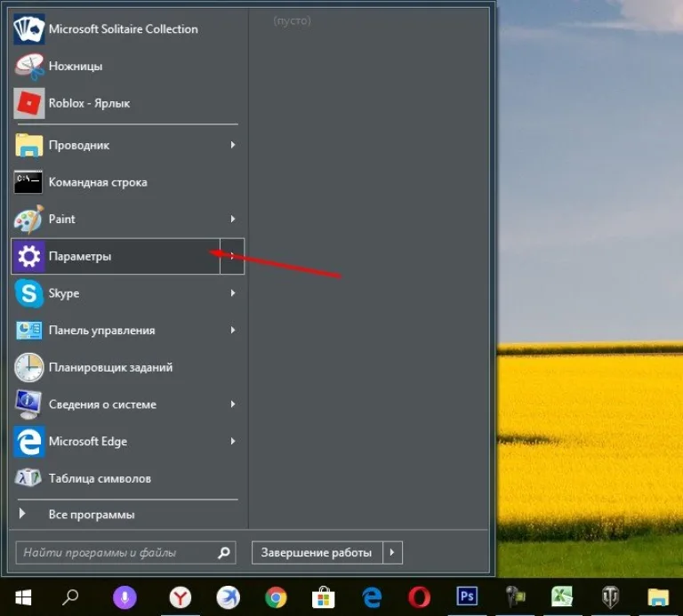683x616 pixels.
Task: Click the Завершение работы button
Action: point(317,552)
